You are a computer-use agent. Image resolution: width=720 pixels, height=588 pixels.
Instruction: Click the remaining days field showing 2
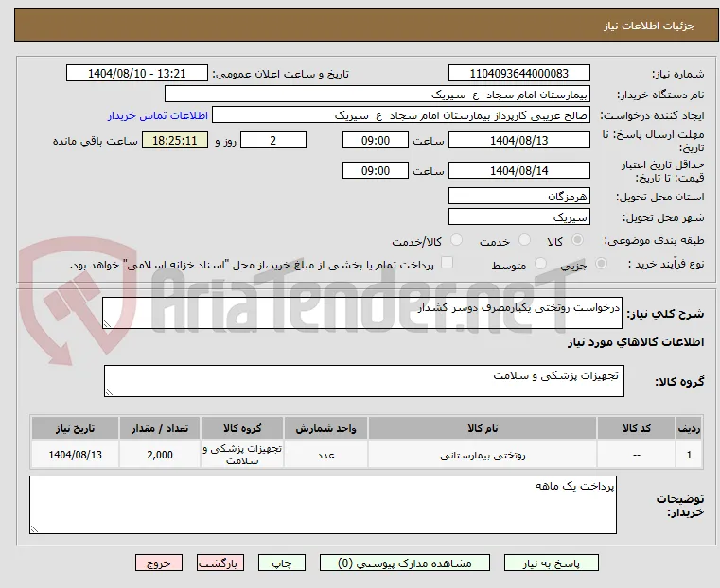(273, 140)
